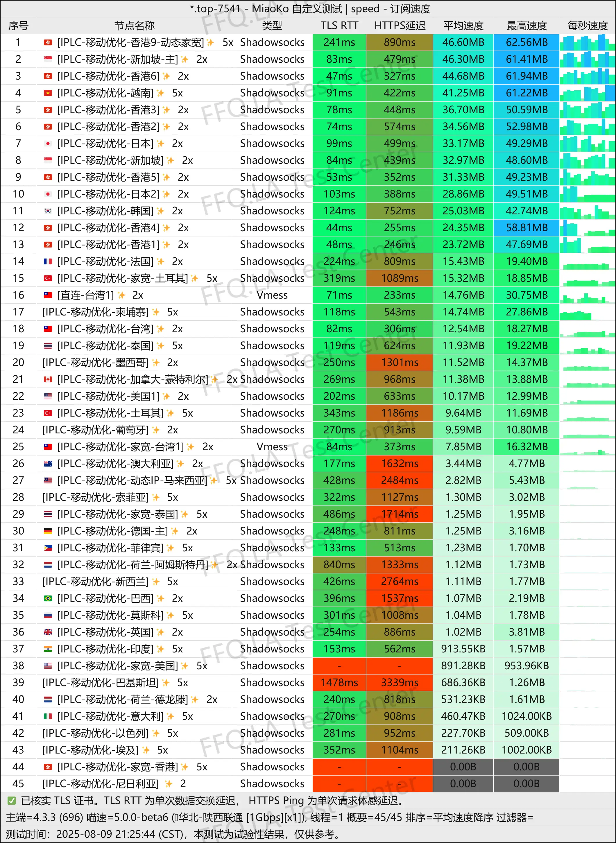This screenshot has width=616, height=843.
Task: Click the 主端=4.3.3 (696) footer line
Action: point(270,817)
